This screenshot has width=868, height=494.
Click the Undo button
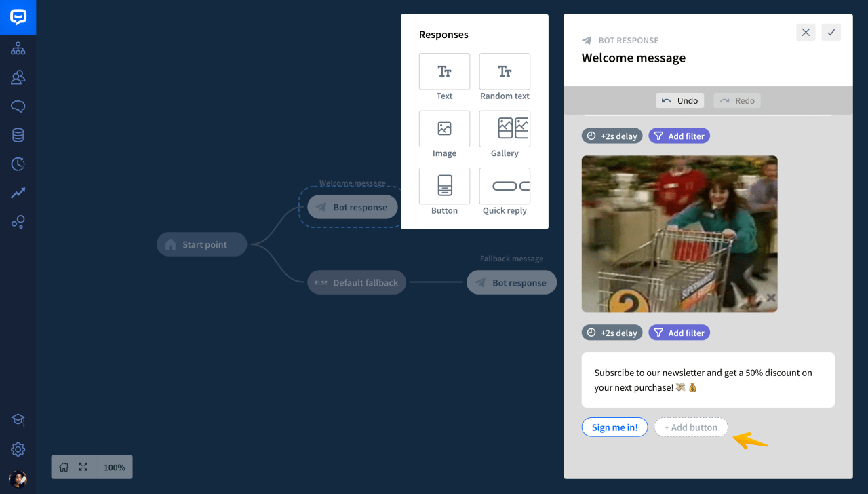tap(679, 100)
